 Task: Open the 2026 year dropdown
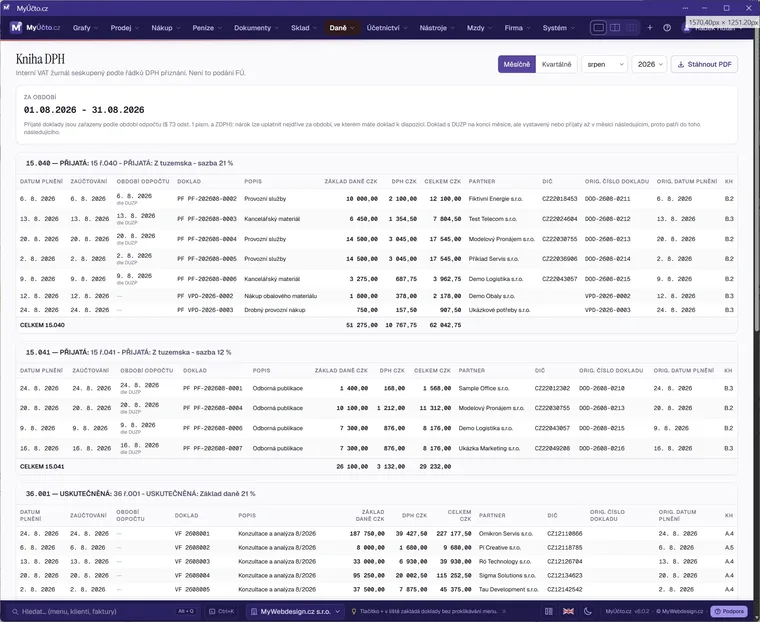point(649,64)
